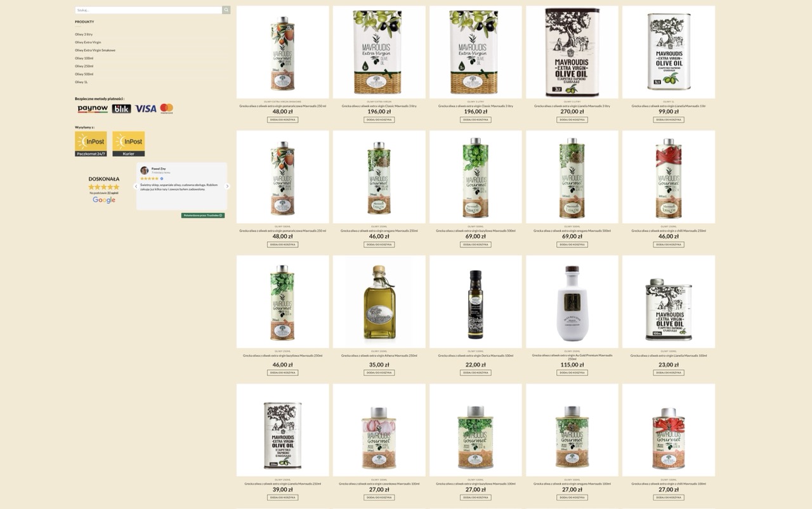The width and height of the screenshot is (812, 509).
Task: Add Au Gold Premium 250ml to cart
Action: [572, 373]
